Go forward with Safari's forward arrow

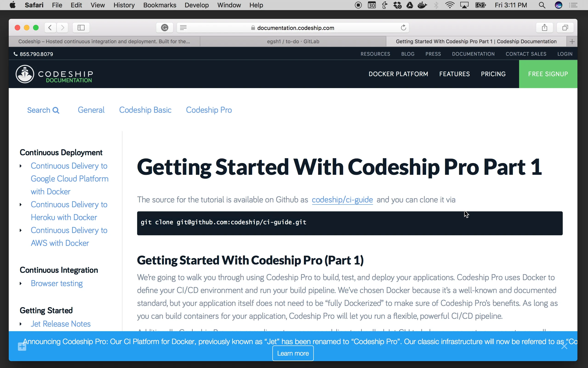62,28
